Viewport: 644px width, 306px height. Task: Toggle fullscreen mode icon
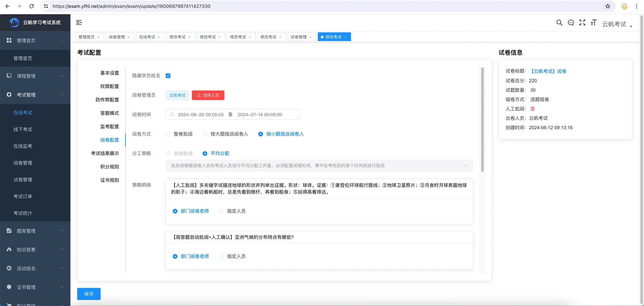[x=582, y=22]
